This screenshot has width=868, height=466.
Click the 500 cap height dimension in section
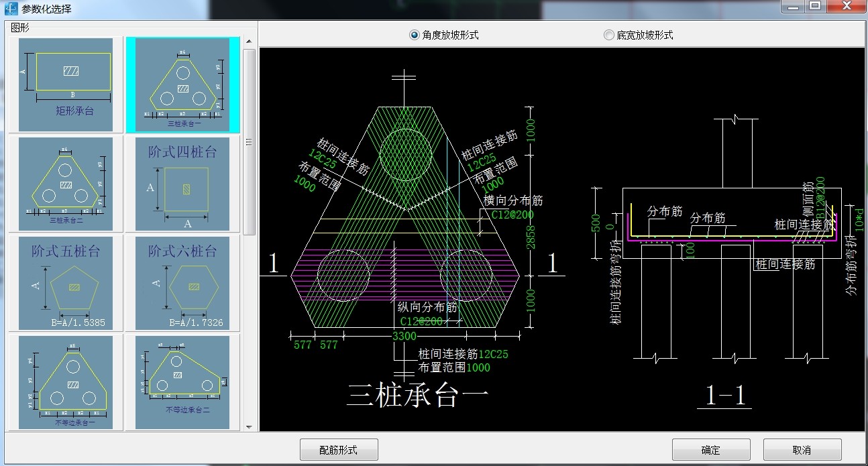[x=596, y=222]
